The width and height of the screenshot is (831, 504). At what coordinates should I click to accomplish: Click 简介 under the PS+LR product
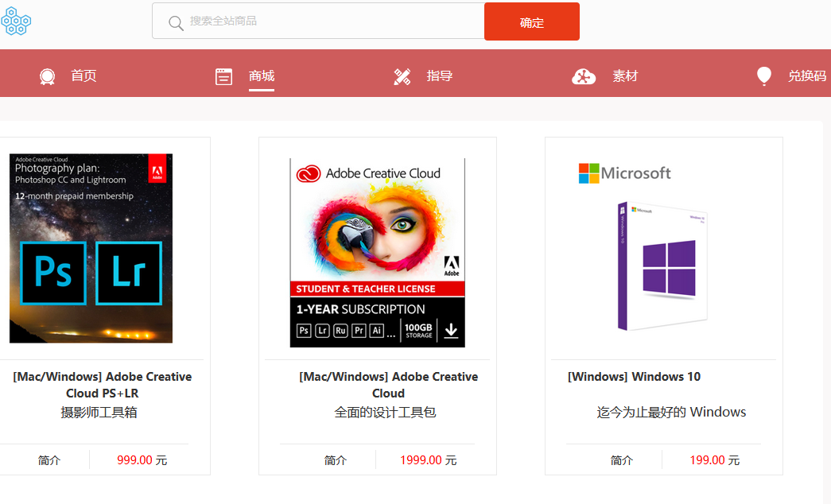(49, 460)
